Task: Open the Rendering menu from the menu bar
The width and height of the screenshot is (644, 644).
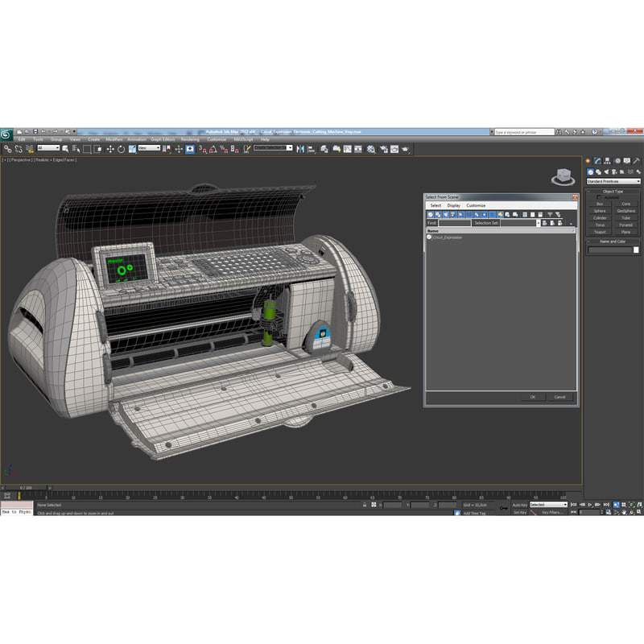Action: (192, 138)
